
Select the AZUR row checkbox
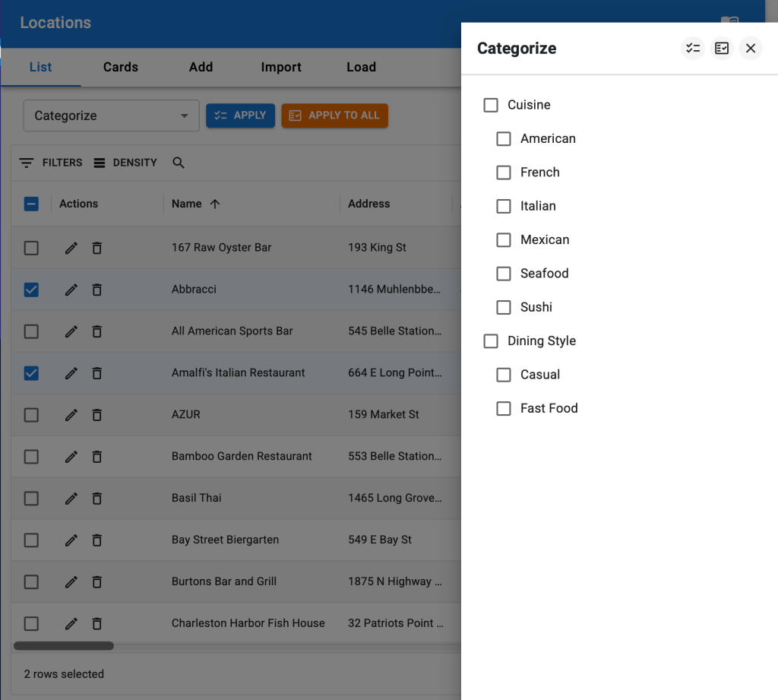pos(31,414)
